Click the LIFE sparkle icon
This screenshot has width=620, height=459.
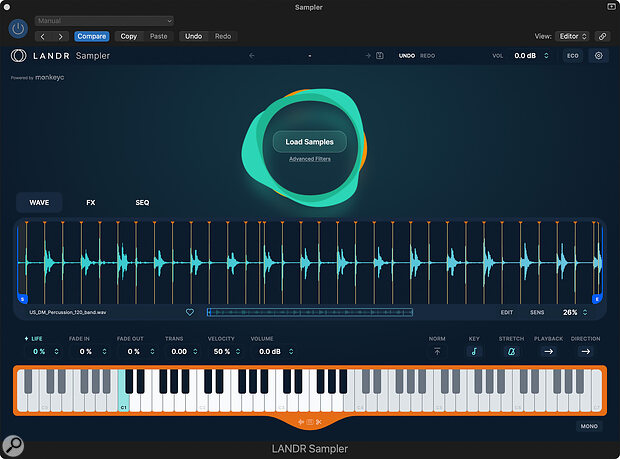click(26, 339)
